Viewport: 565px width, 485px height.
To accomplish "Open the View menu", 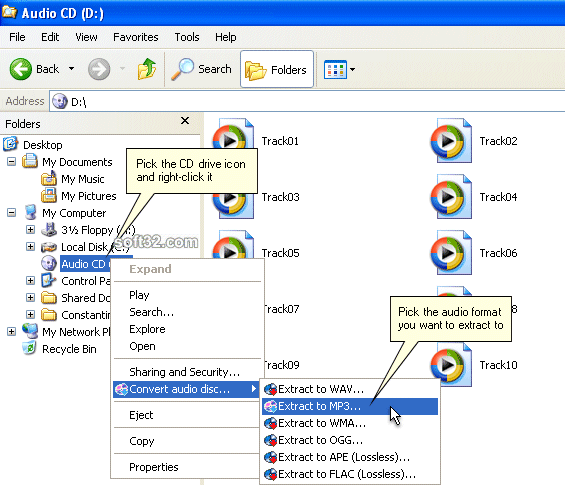I will [x=86, y=37].
